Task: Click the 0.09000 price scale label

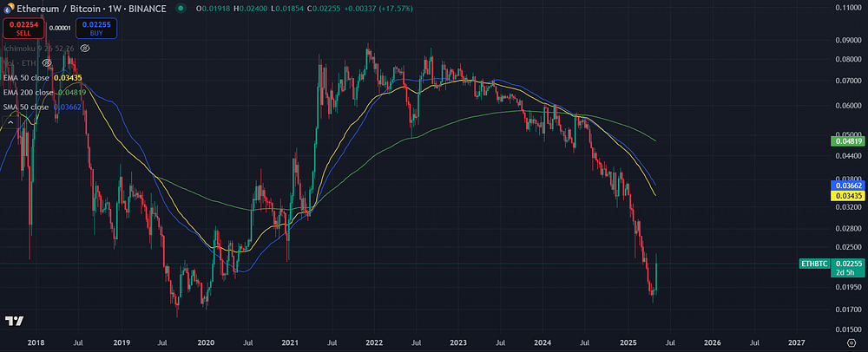Action: pyautogui.click(x=847, y=41)
